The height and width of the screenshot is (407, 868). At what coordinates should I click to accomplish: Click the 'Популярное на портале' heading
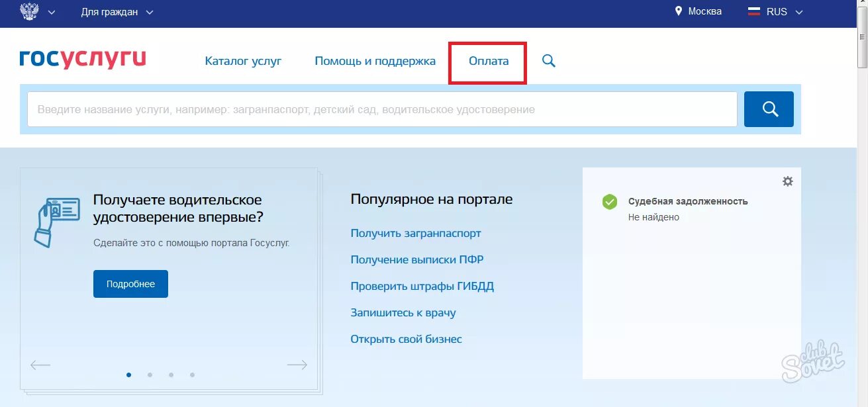[432, 199]
